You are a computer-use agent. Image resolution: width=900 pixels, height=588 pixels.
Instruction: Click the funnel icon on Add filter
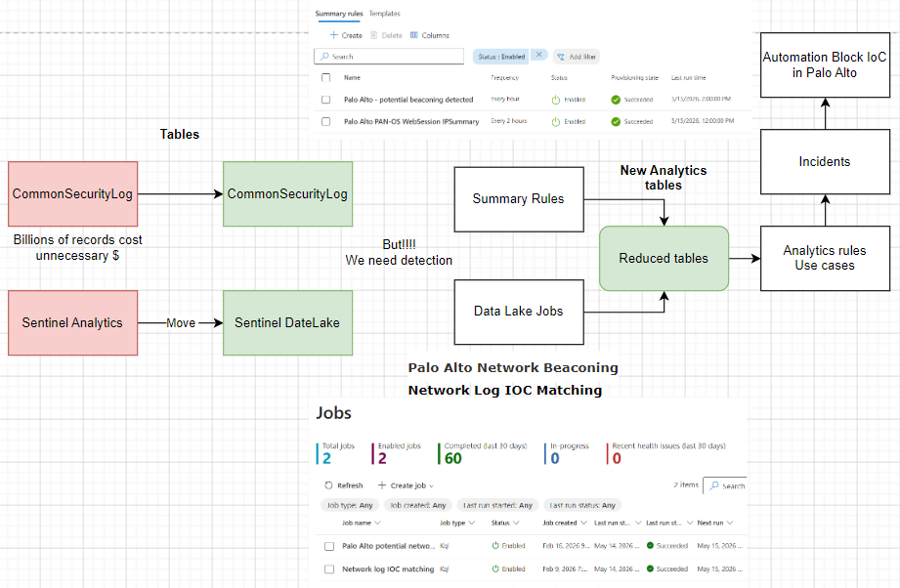tap(561, 57)
